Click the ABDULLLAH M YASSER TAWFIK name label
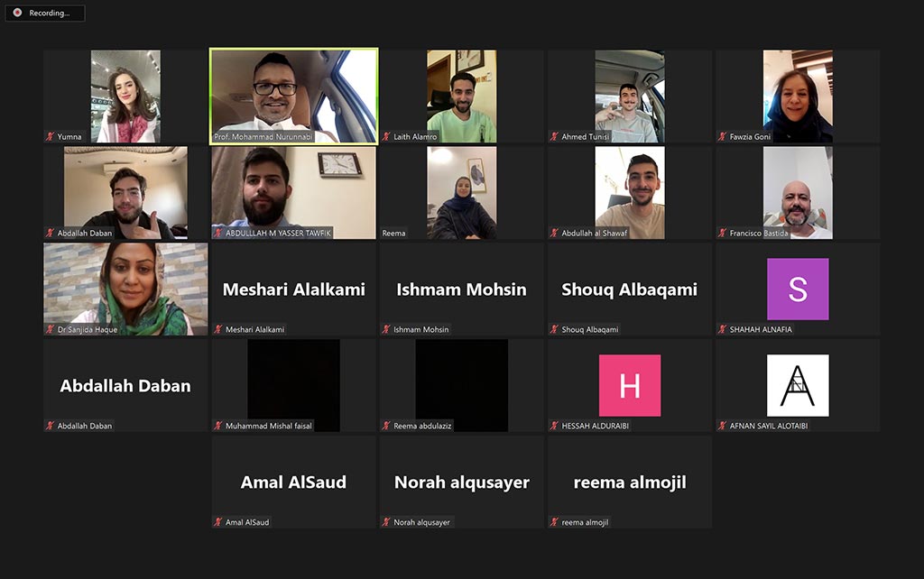Viewport: 924px width, 579px height. [278, 234]
